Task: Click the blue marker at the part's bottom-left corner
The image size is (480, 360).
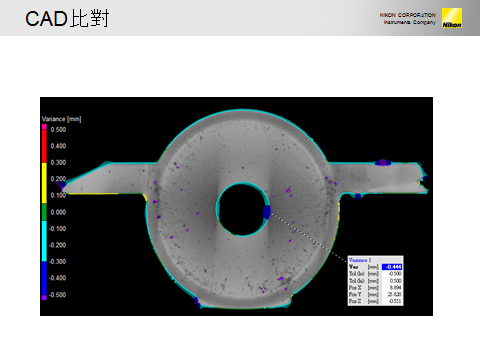Action: click(x=197, y=301)
